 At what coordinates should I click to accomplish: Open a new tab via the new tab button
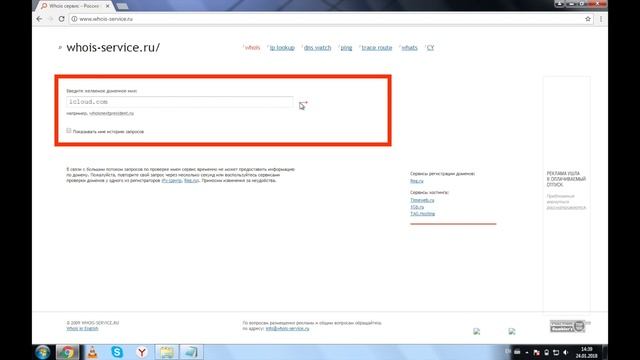point(122,7)
